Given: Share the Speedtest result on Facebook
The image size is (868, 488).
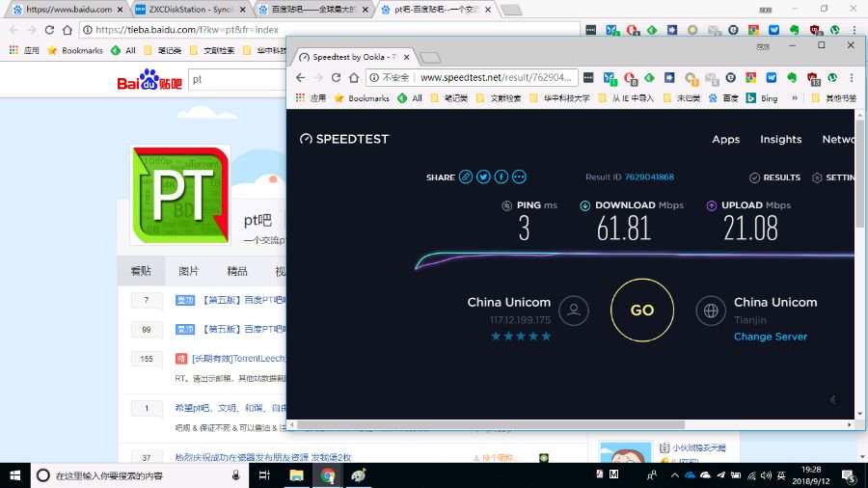Looking at the screenshot, I should pos(501,177).
